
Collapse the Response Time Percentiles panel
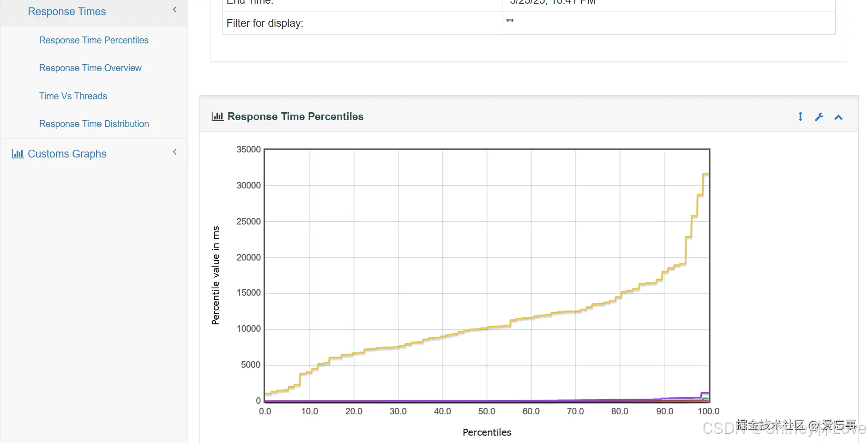click(x=838, y=117)
